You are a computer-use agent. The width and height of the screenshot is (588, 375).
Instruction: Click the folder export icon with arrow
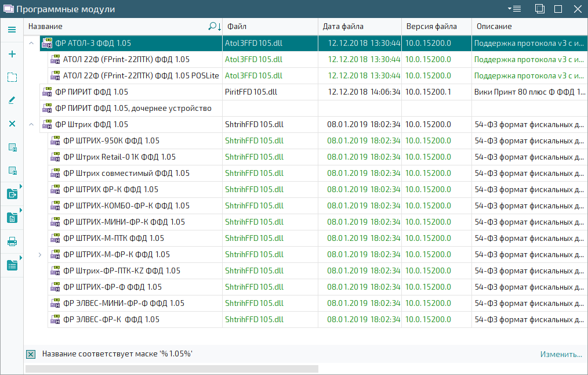[12, 194]
